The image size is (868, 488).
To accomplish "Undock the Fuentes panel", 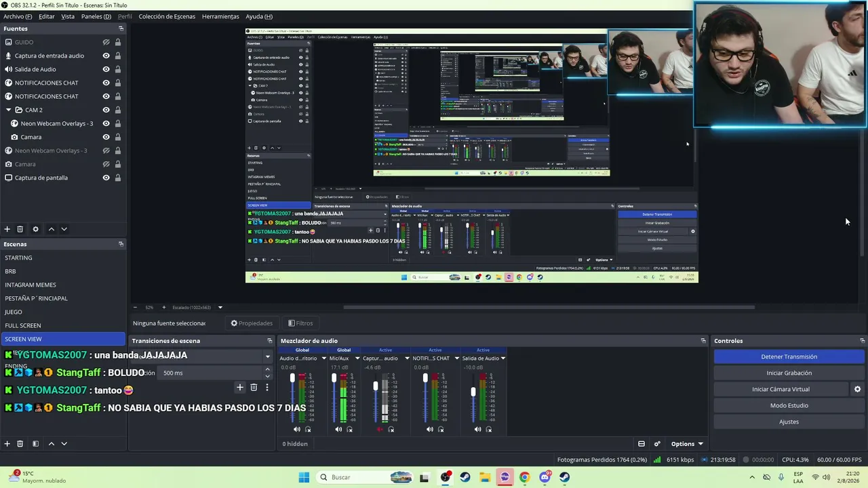I will [x=121, y=28].
